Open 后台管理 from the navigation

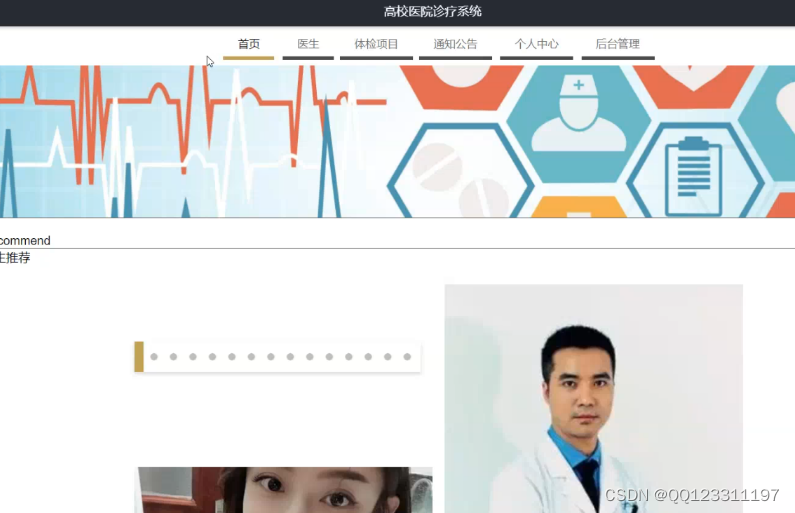click(x=618, y=45)
